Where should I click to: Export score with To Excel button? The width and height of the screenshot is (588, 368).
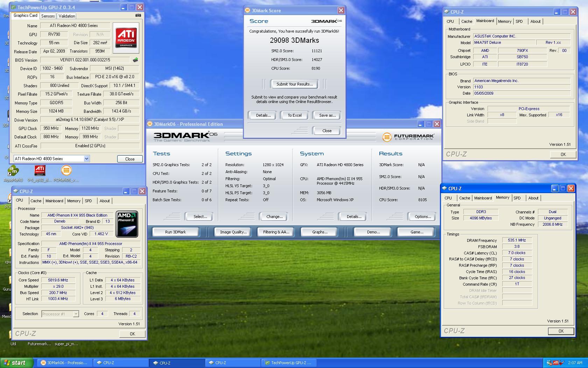295,115
